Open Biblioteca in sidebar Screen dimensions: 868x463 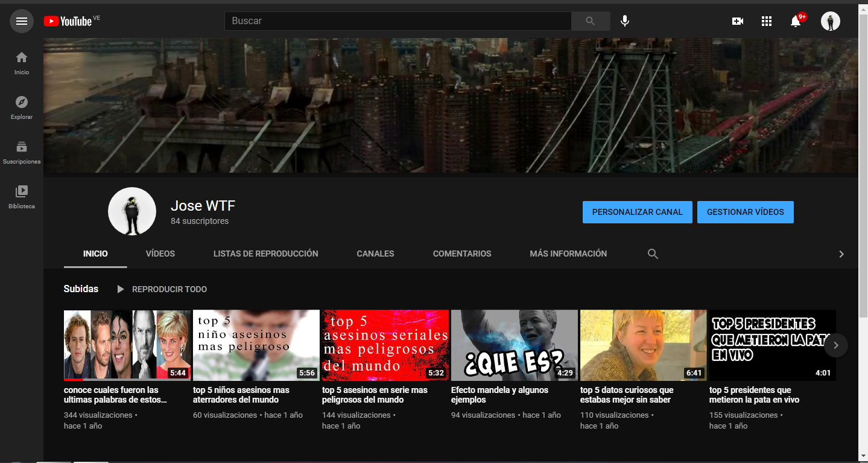(22, 197)
